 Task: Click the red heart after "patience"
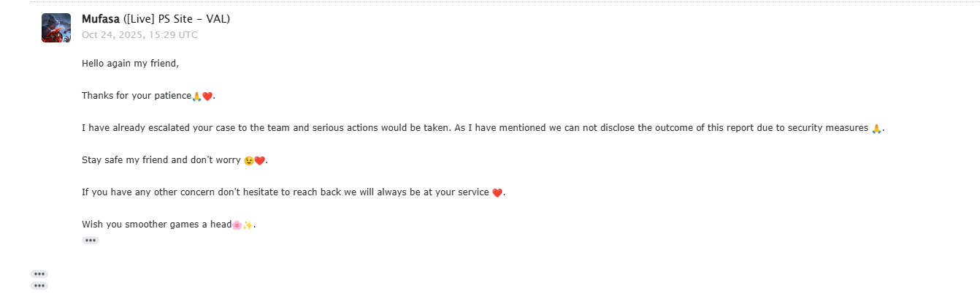tap(207, 97)
